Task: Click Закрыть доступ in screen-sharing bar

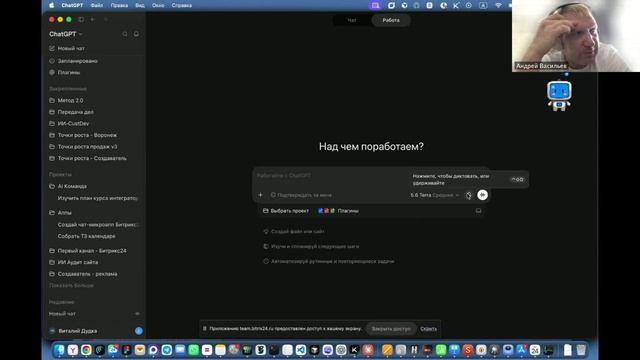Action: pyautogui.click(x=391, y=329)
